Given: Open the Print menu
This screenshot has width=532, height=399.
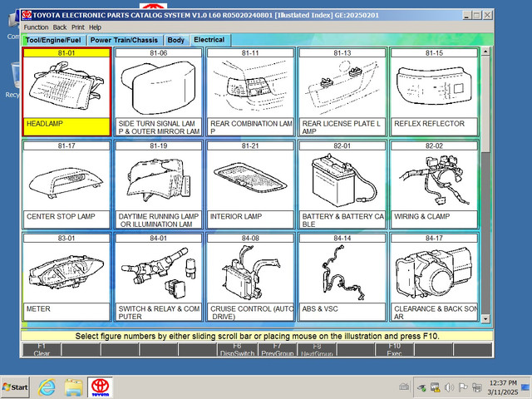Looking at the screenshot, I should click(77, 27).
